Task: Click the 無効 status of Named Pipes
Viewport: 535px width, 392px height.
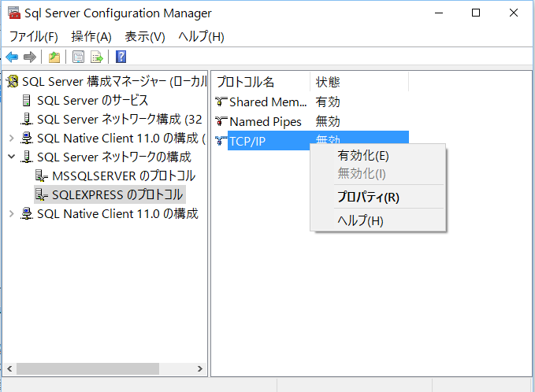Action: 328,121
